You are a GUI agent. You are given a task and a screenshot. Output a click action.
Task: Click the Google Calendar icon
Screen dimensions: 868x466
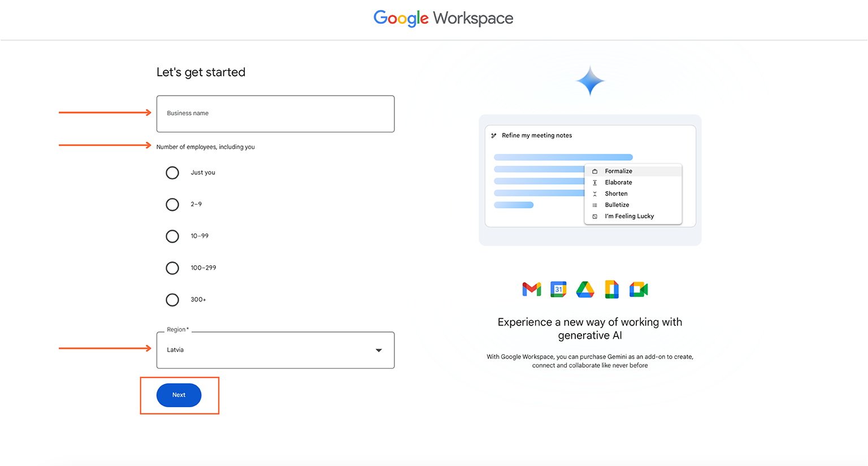(558, 289)
